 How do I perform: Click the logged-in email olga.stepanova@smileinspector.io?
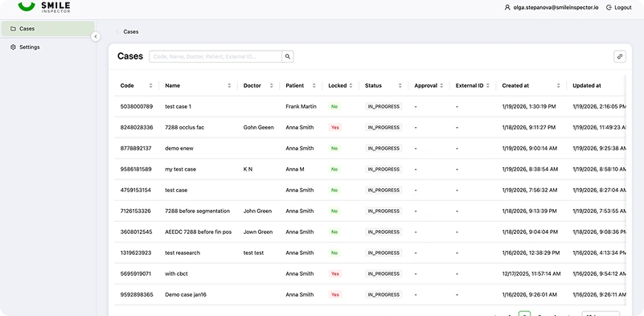click(x=556, y=7)
